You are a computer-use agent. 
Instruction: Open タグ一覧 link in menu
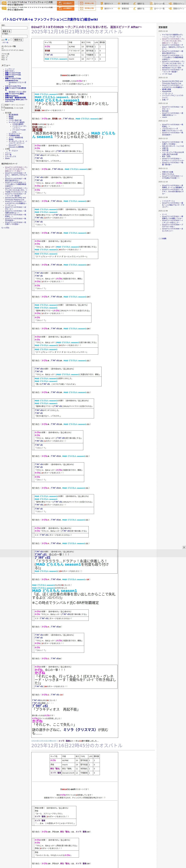(8, 154)
